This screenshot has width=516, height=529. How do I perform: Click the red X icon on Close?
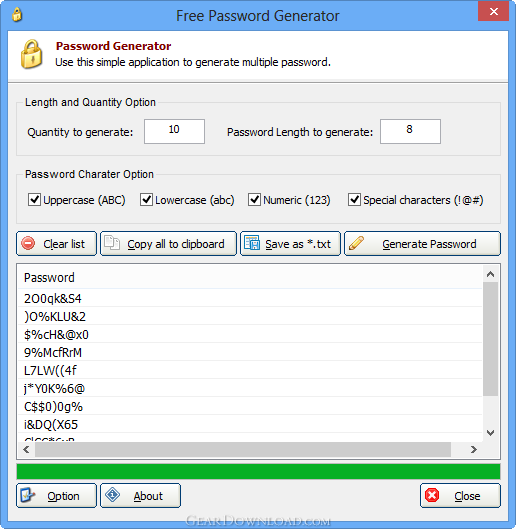coord(432,495)
